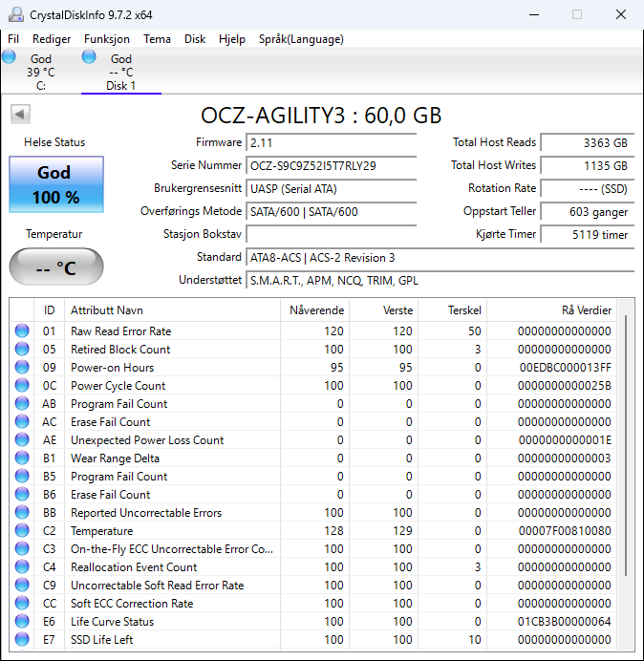Click status orb for Life Curve Status
Viewport: 644px width, 661px height.
pos(22,621)
